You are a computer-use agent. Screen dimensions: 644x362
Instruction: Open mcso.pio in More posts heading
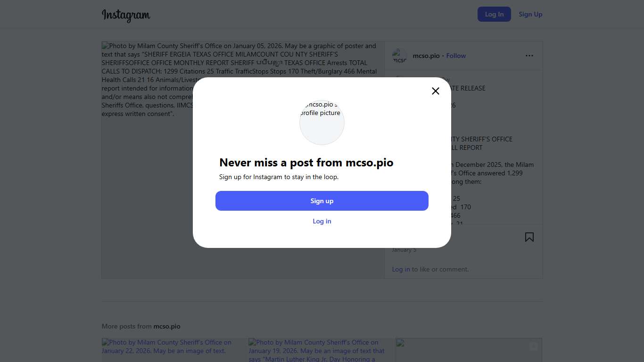coord(167,326)
